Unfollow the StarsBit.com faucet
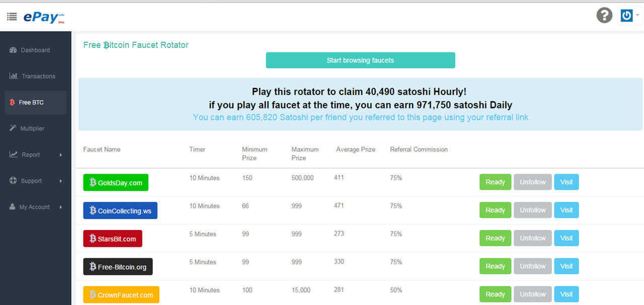Screen dimensions: 644x305 point(533,238)
